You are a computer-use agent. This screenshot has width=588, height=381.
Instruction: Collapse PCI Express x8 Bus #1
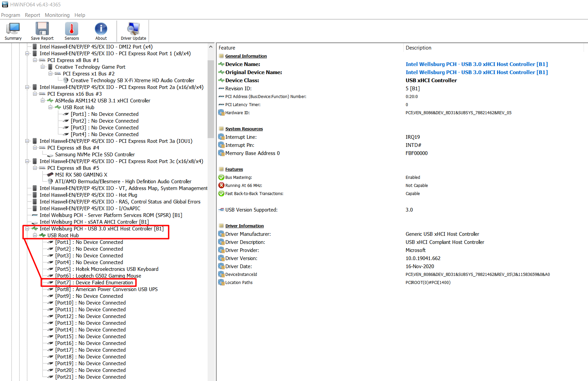pos(35,60)
